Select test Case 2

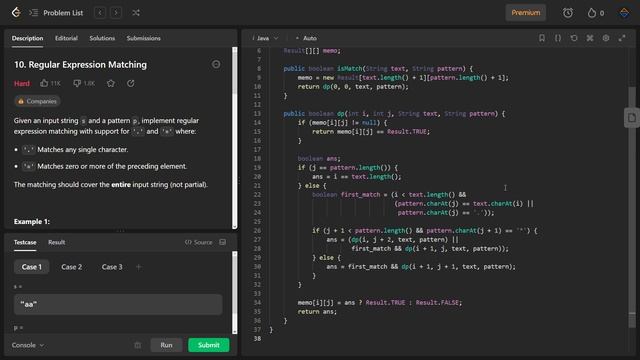[71, 267]
